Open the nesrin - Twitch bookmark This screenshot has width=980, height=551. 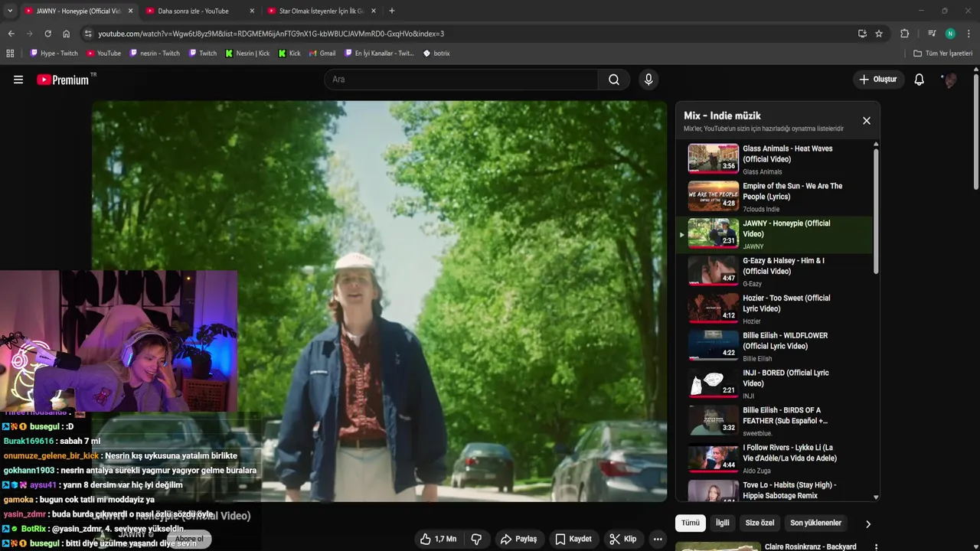(155, 54)
